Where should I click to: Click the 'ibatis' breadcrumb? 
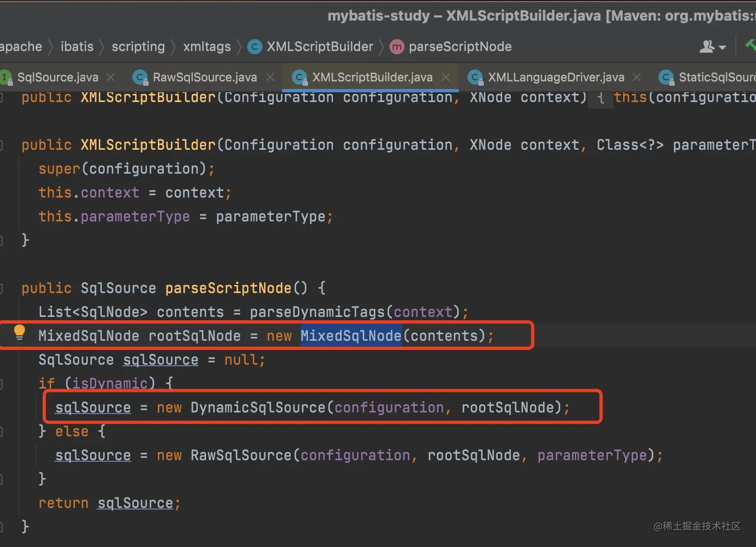click(77, 47)
